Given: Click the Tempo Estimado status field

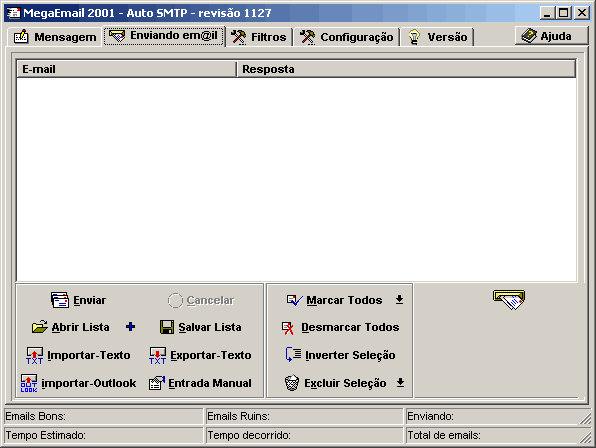Looking at the screenshot, I should click(103, 435).
